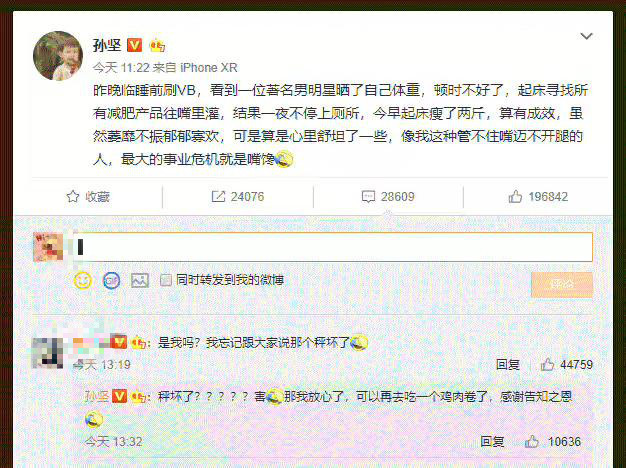The height and width of the screenshot is (468, 626).
Task: Enable 同时转发到我的微博 checkbox
Action: click(x=165, y=280)
